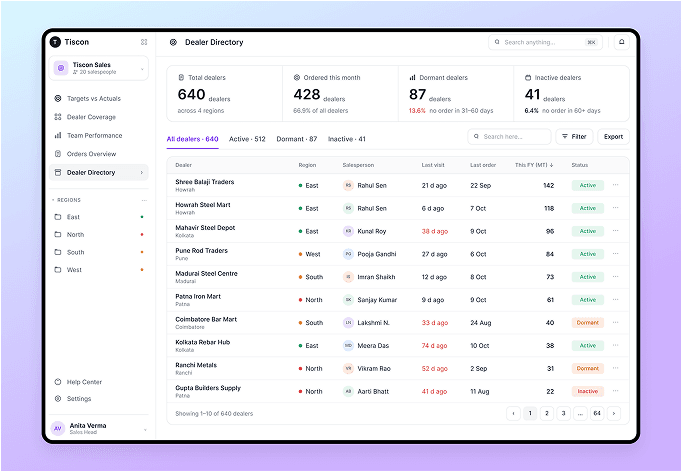Click the Region column header

click(x=307, y=165)
